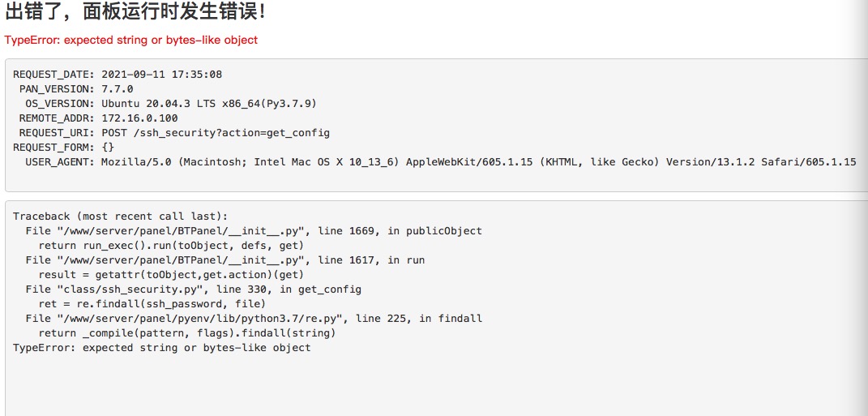
Task: Click the line 1617 'in run' file reference
Action: coord(224,260)
